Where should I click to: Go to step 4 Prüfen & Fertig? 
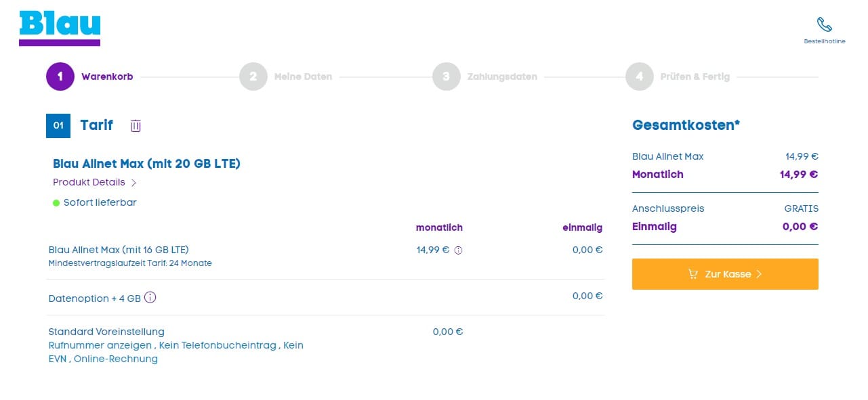point(678,76)
